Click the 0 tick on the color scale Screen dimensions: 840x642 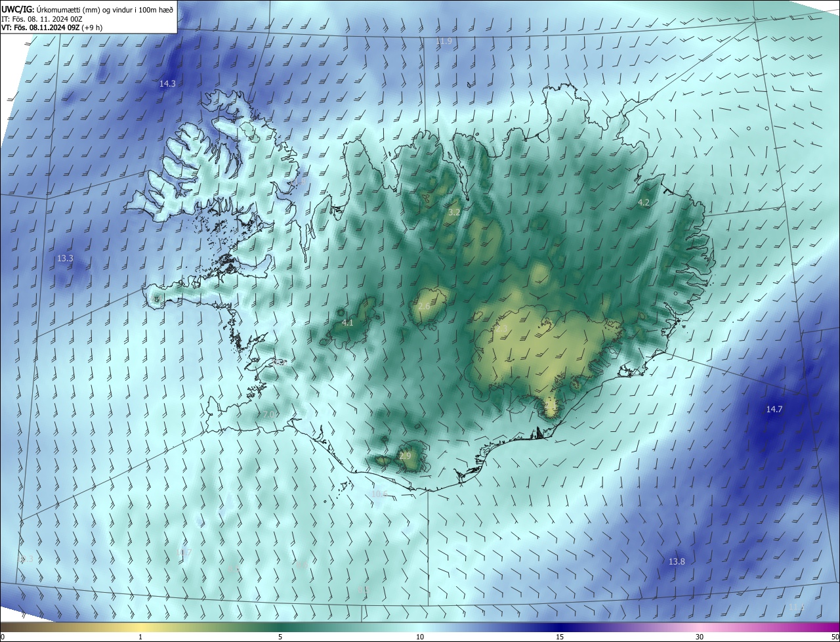[3, 637]
